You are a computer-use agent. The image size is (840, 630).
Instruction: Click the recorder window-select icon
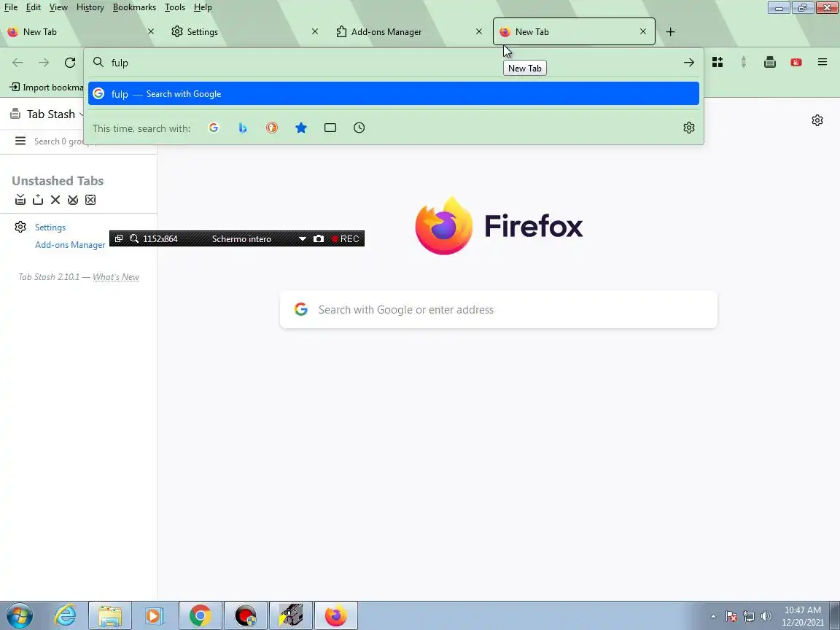pyautogui.click(x=118, y=238)
